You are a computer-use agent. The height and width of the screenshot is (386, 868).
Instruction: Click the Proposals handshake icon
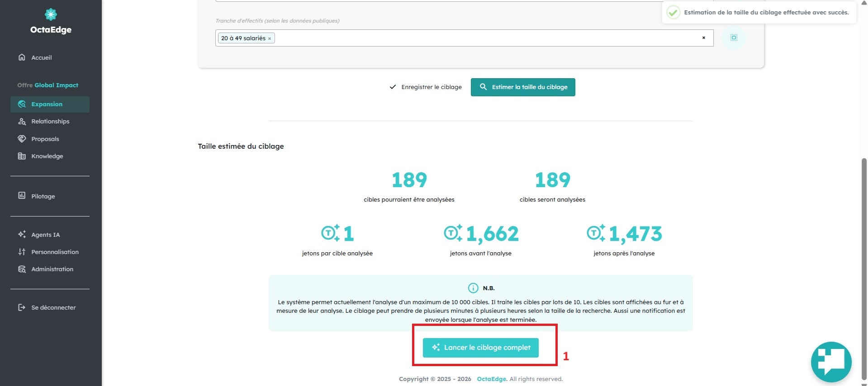[x=22, y=139]
